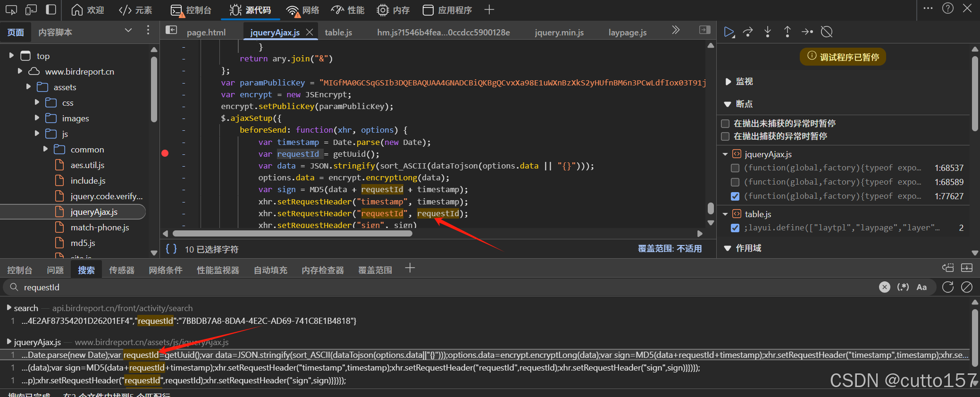Add more tools with plus icon
The width and height of the screenshot is (980, 397).
coord(489,10)
